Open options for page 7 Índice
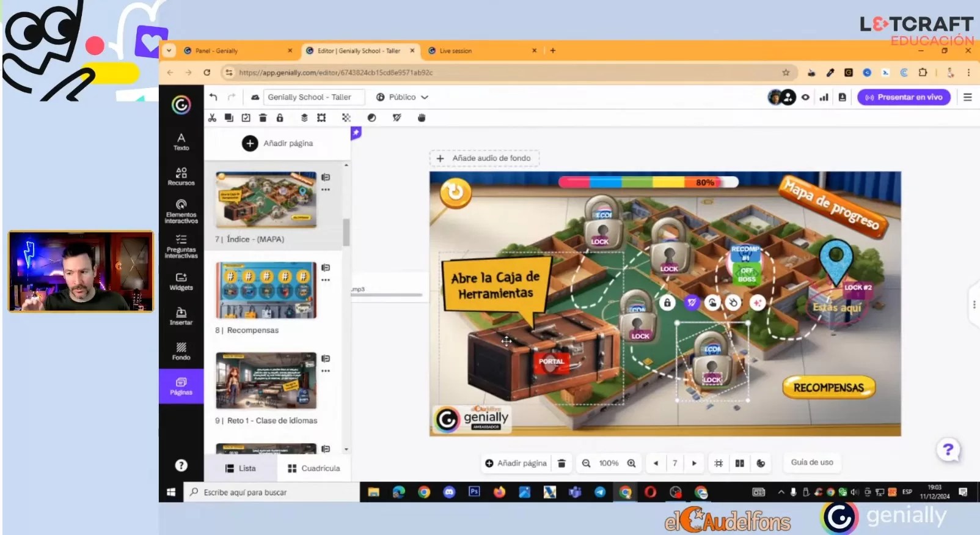The width and height of the screenshot is (980, 535). click(326, 190)
